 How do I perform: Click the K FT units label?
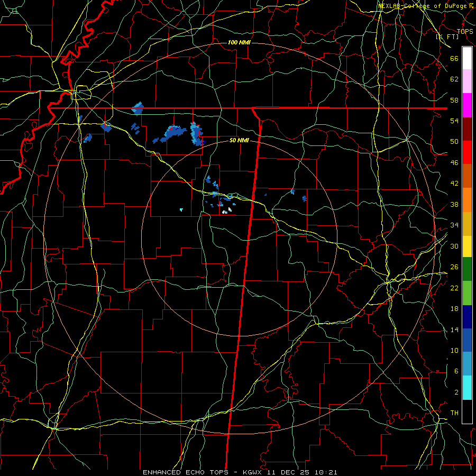point(447,37)
